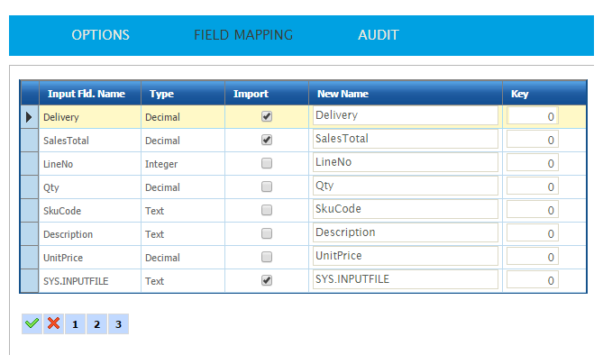Click the Key value field for UnitPrice
This screenshot has width=603, height=364.
coord(532,257)
